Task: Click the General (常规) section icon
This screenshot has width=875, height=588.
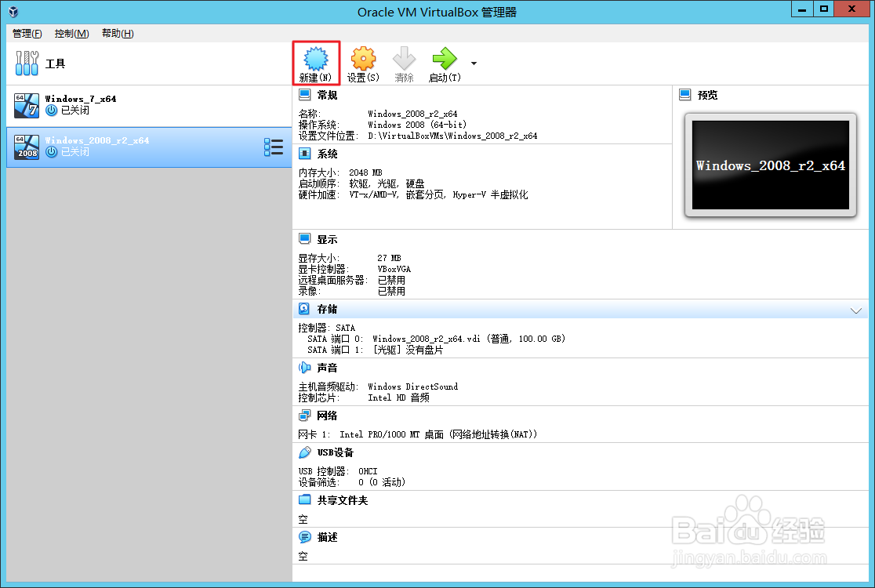Action: 305,95
